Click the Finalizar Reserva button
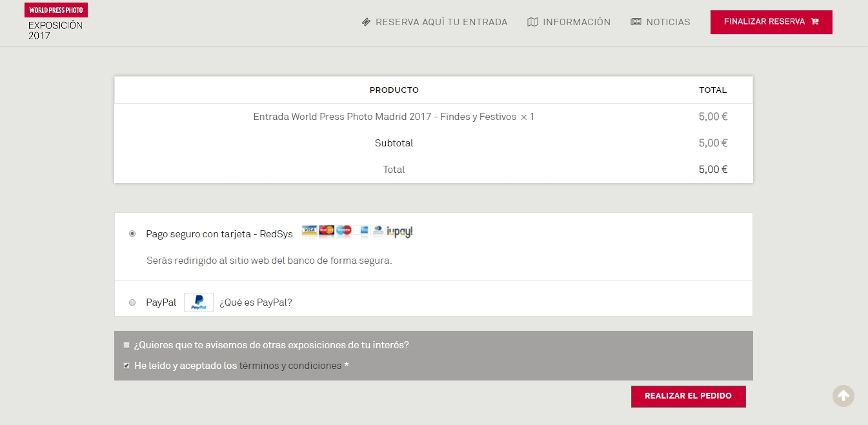Screen dimensions: 868x425 (x=771, y=22)
